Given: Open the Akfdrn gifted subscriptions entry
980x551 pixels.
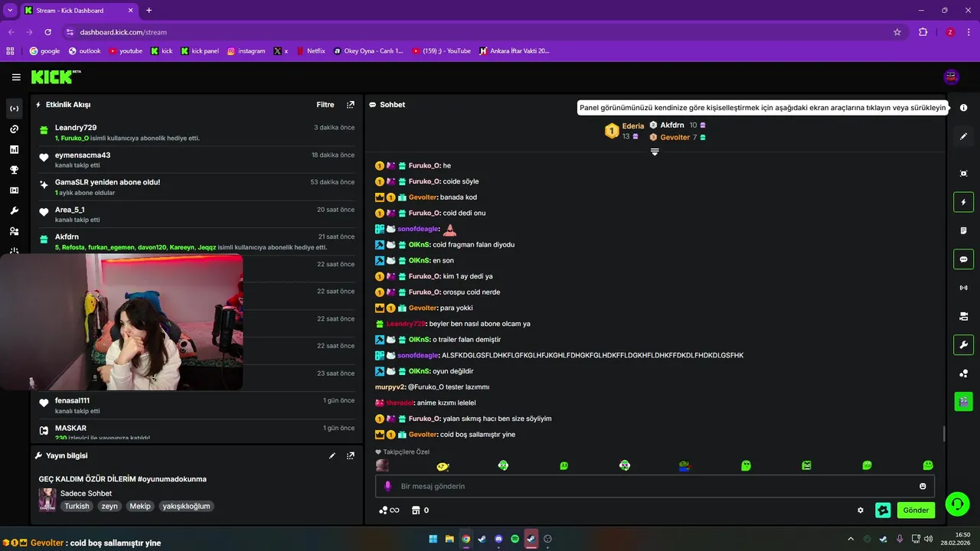Looking at the screenshot, I should point(197,242).
